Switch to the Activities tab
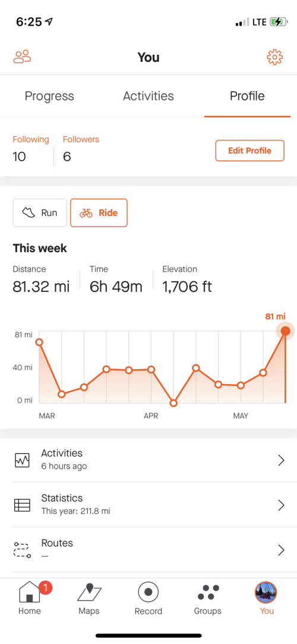The width and height of the screenshot is (297, 644). [148, 96]
